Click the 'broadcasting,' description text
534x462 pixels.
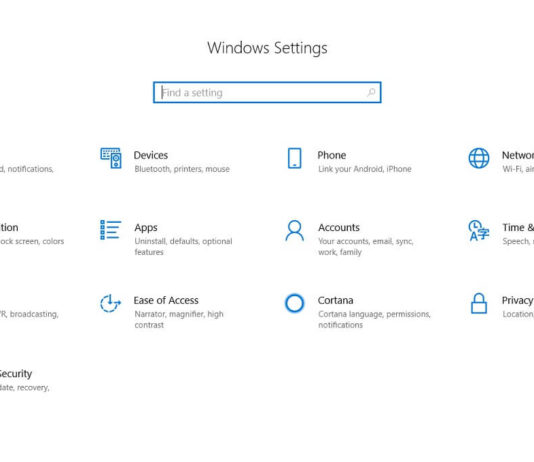34,314
